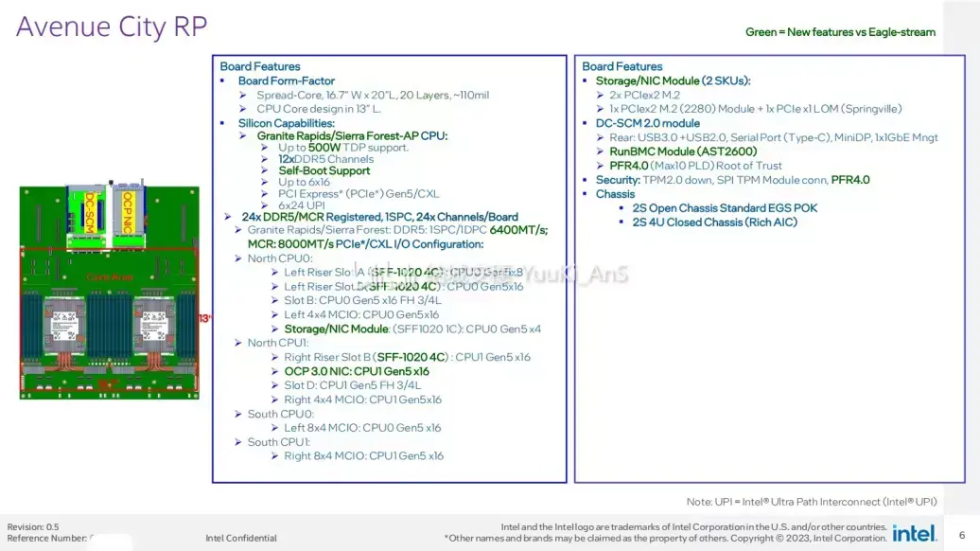Viewport: 980px width, 551px height.
Task: Click the yellow OCP NIC module label
Action: point(128,213)
